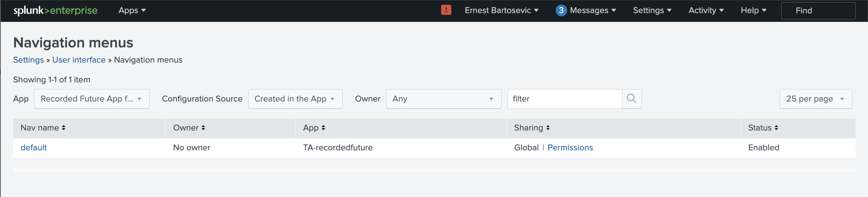Viewport: 868px width, 197px height.
Task: Go to User interface breadcrumb link
Action: (x=79, y=60)
